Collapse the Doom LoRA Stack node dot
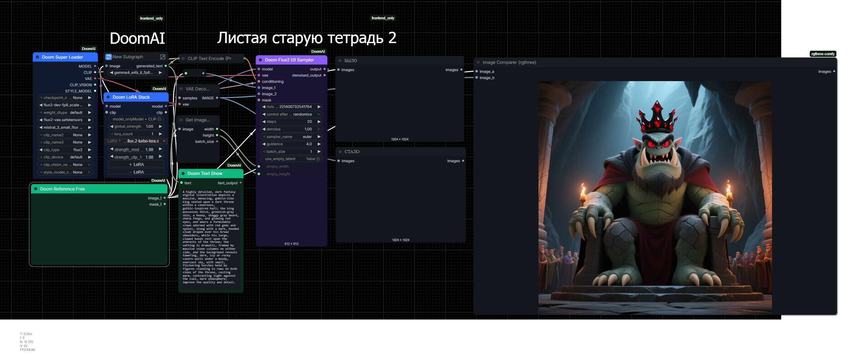Image resolution: width=868 pixels, height=355 pixels. pyautogui.click(x=108, y=97)
